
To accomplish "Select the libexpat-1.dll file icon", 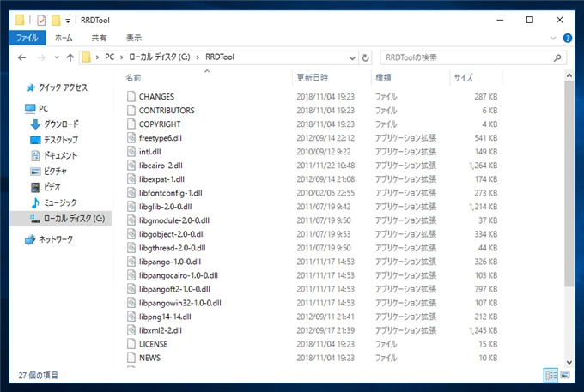I will (131, 179).
